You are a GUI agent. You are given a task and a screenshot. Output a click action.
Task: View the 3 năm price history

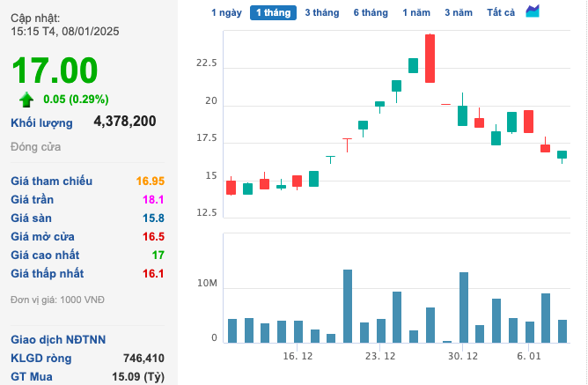(458, 12)
